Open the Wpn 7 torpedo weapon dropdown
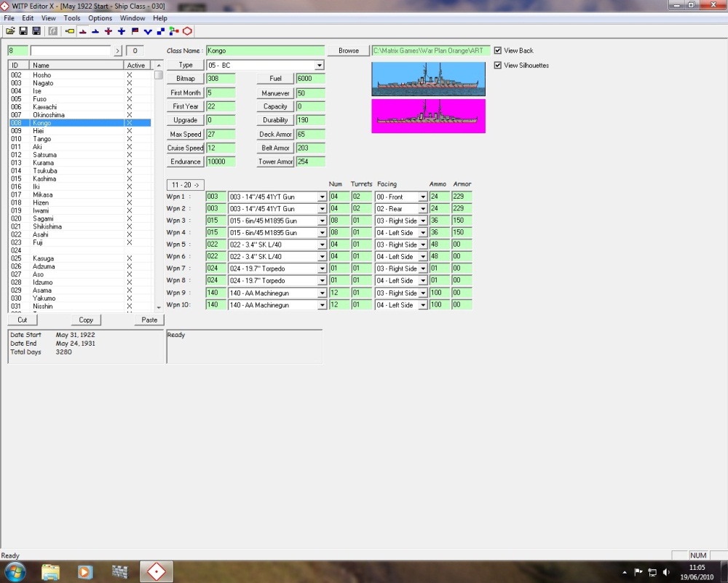The width and height of the screenshot is (728, 583). coord(322,269)
